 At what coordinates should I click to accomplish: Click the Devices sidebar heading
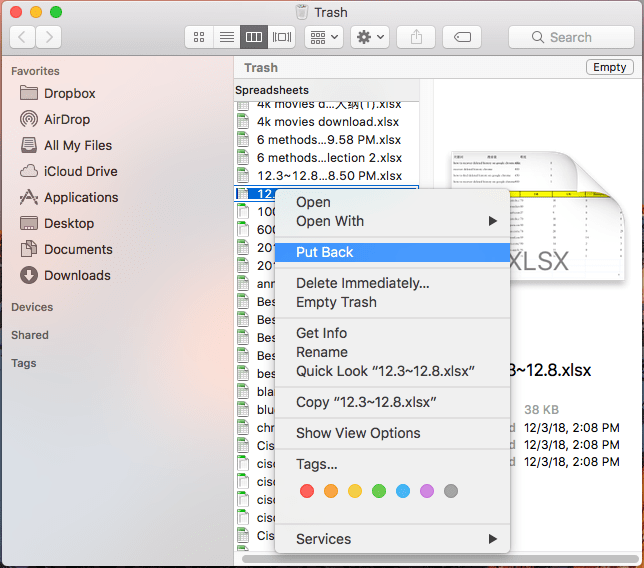(x=32, y=307)
